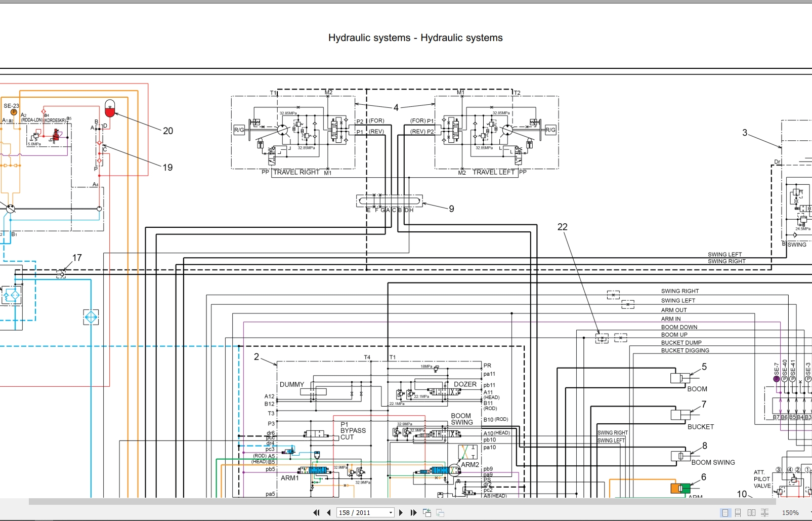Screen dimensions: 812x521
Task: Click the 18MPa relief valve label
Action: pyautogui.click(x=426, y=366)
